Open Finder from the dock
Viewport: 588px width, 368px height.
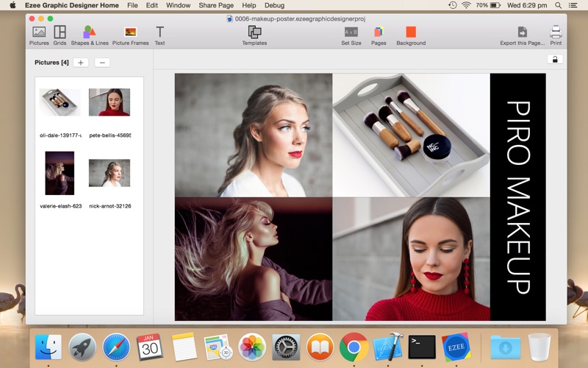[x=49, y=347]
